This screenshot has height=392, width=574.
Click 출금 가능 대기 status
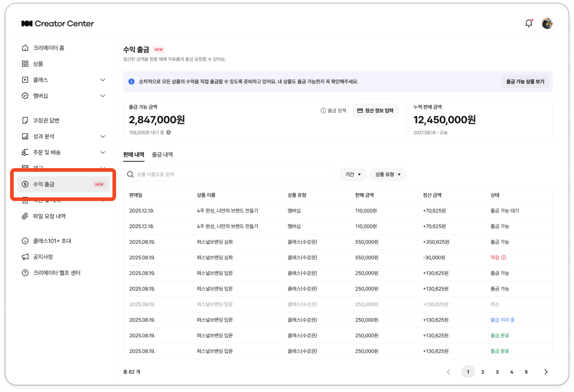(x=505, y=211)
